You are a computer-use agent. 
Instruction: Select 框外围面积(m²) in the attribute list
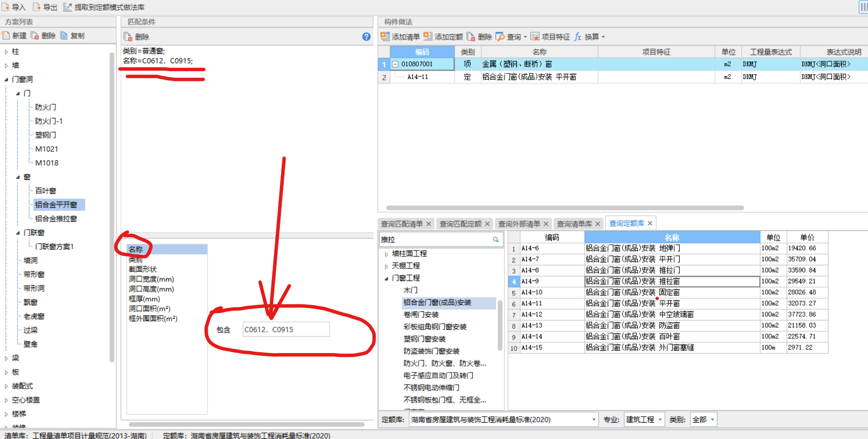(153, 319)
